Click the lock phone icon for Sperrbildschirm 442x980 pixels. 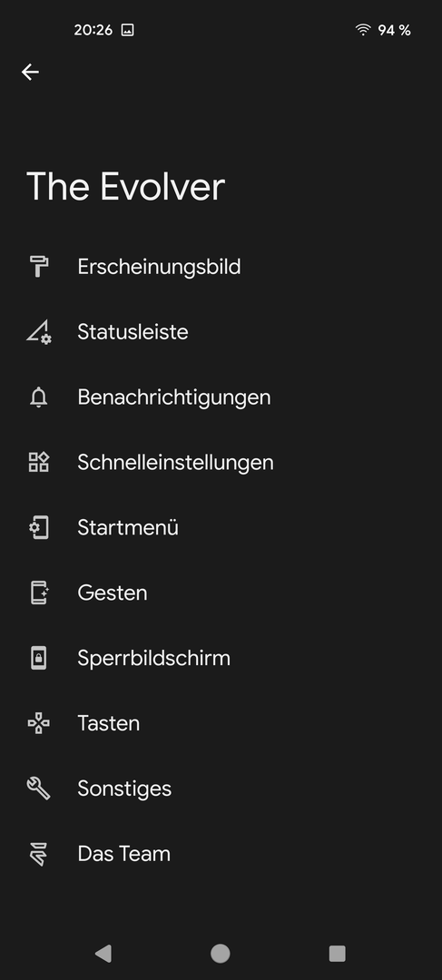click(39, 658)
